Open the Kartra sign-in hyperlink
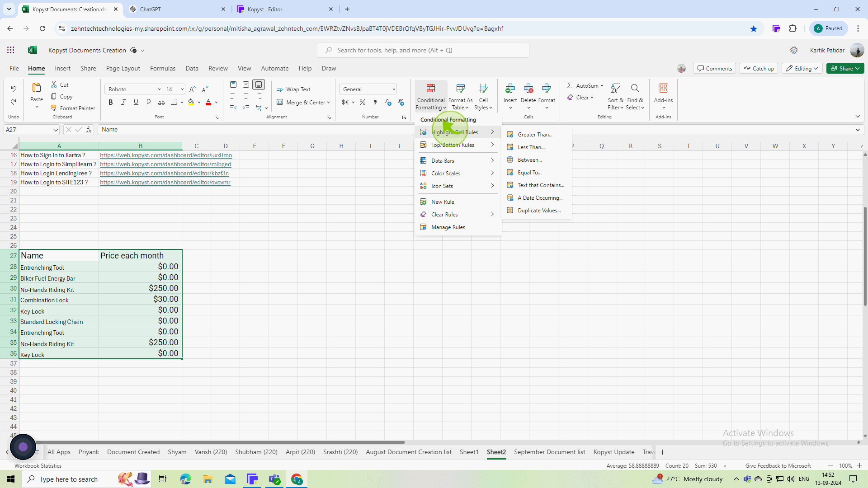 165,155
